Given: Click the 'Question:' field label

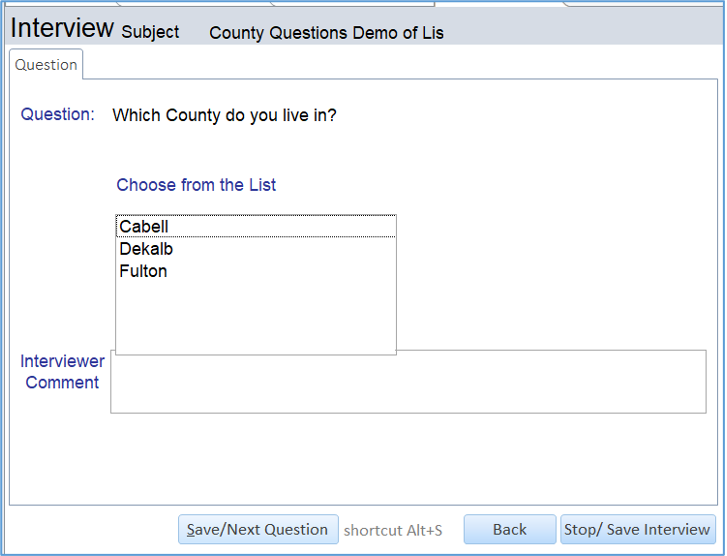Looking at the screenshot, I should coord(58,114).
